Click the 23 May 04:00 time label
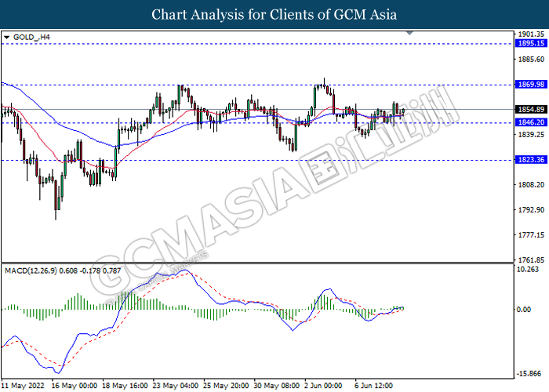549x392 pixels. (176, 386)
